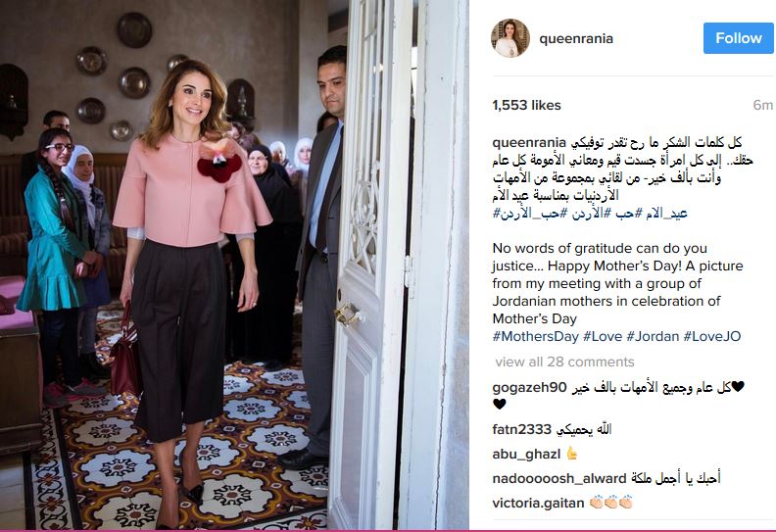The width and height of the screenshot is (776, 532).
Task: Visit commenter fatn2333's profile
Action: [521, 429]
